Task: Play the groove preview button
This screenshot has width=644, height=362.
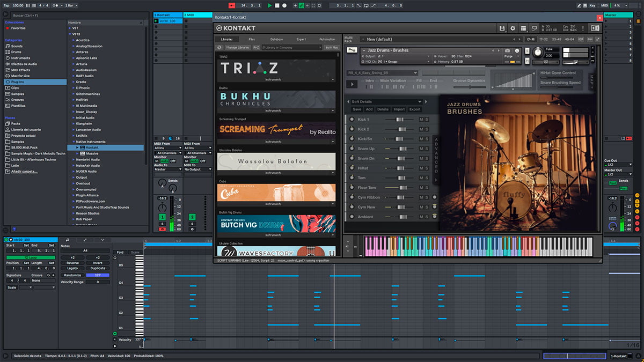Action: pos(352,84)
